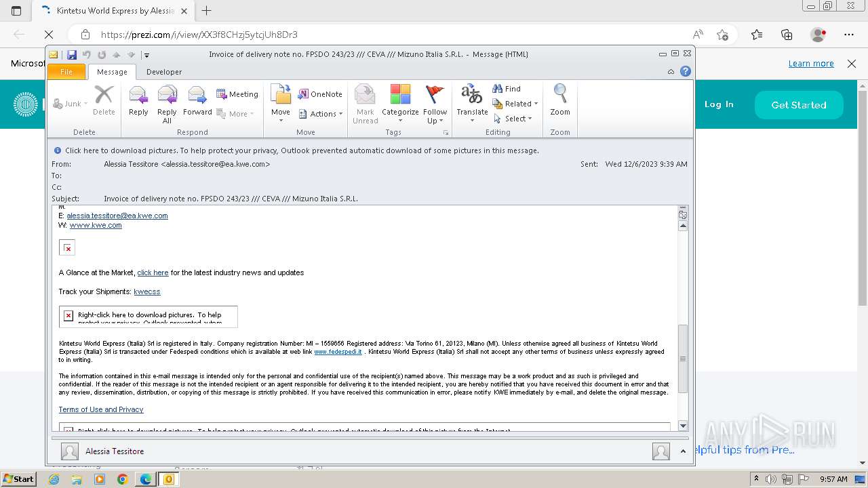Click the download pictures info bar
The height and width of the screenshot is (488, 868).
coord(370,150)
